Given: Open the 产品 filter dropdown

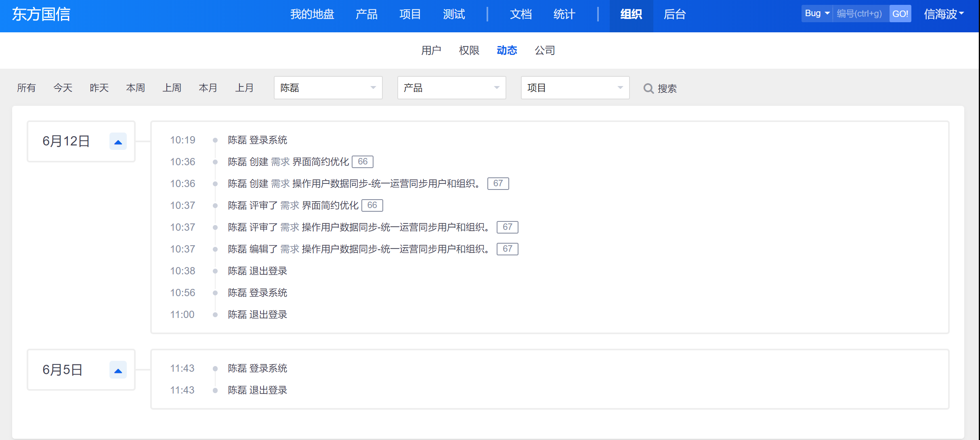Looking at the screenshot, I should 451,88.
